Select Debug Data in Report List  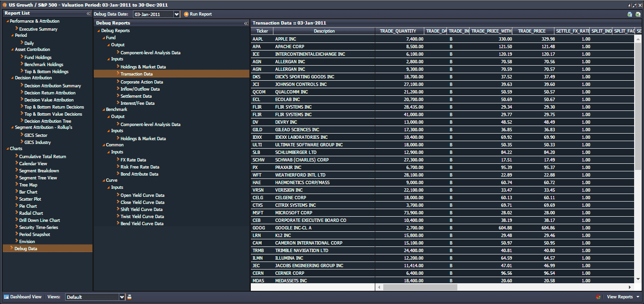click(47, 248)
